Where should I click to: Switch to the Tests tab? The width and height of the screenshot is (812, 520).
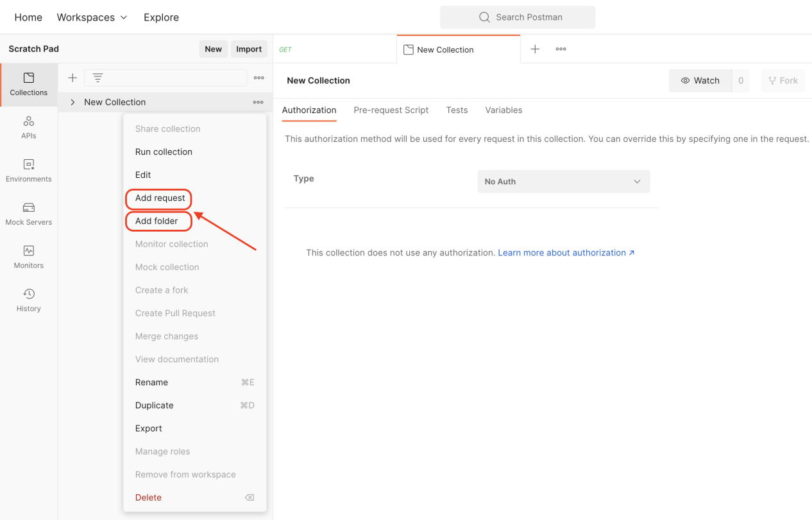457,110
